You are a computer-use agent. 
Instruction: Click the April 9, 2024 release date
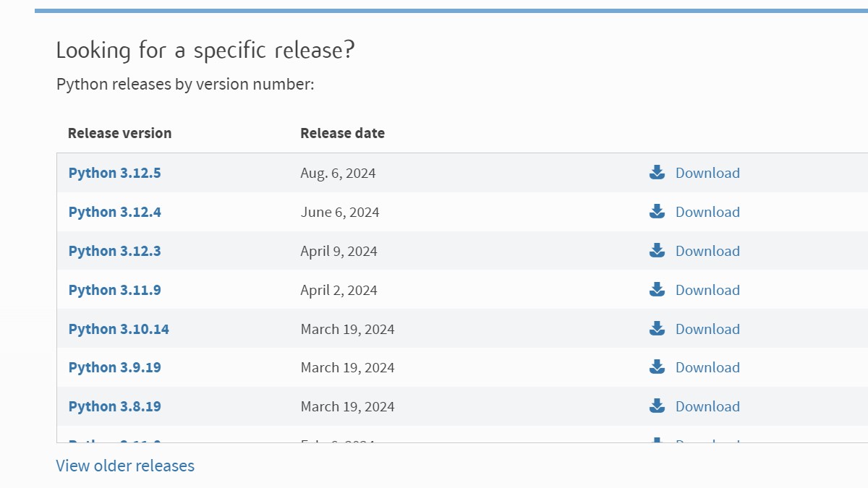pyautogui.click(x=339, y=252)
